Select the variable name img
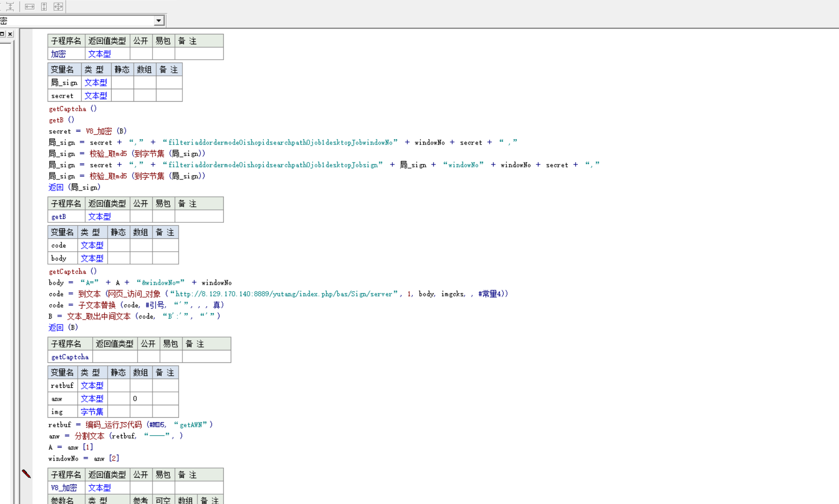Image resolution: width=839 pixels, height=504 pixels. click(x=63, y=412)
